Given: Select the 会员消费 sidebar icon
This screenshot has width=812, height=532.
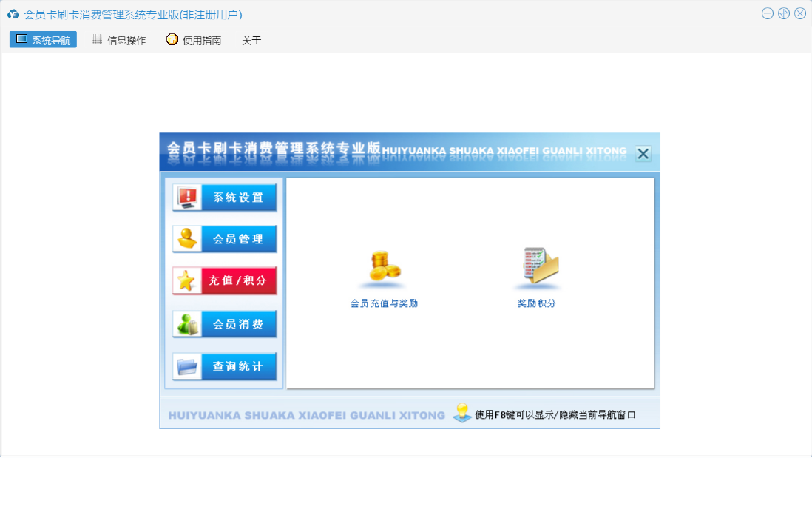Looking at the screenshot, I should (224, 323).
